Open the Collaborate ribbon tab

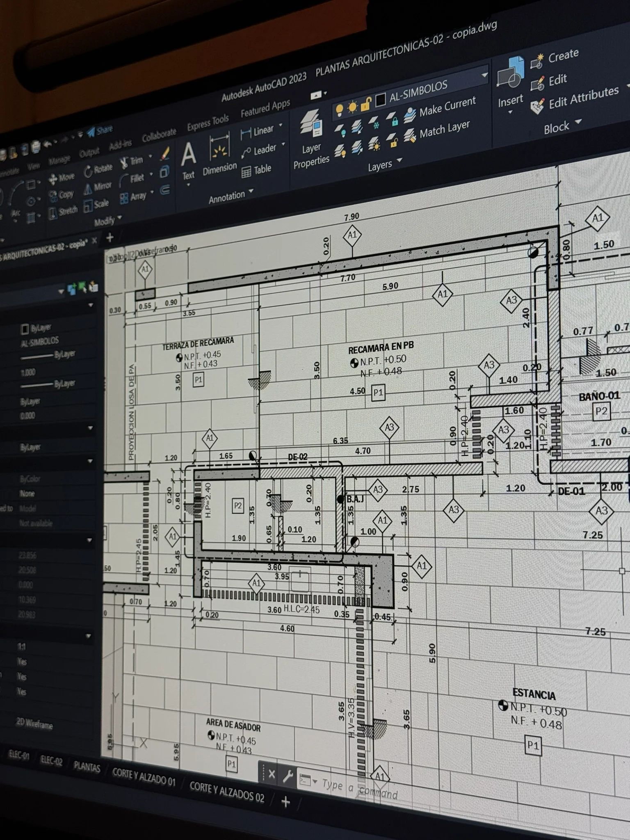(159, 135)
